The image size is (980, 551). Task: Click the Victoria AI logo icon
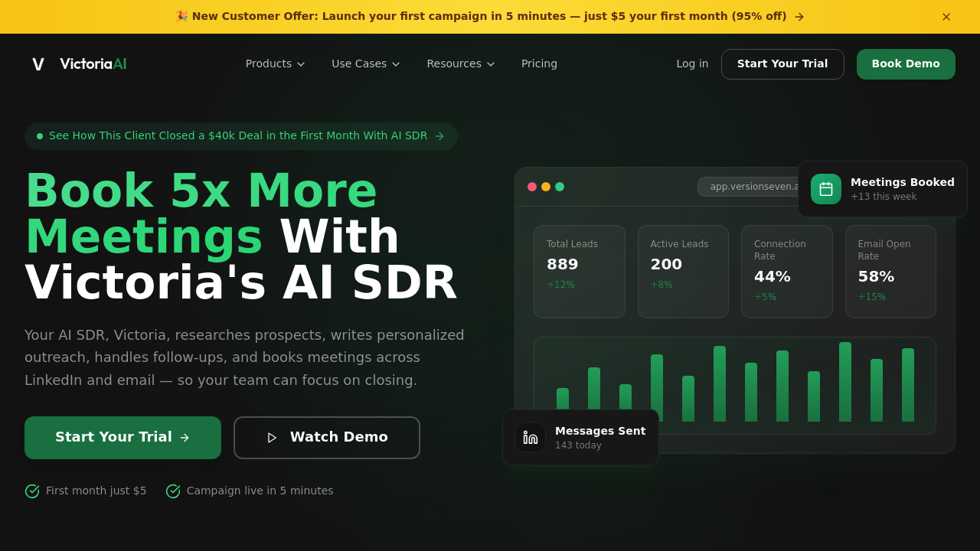(38, 64)
